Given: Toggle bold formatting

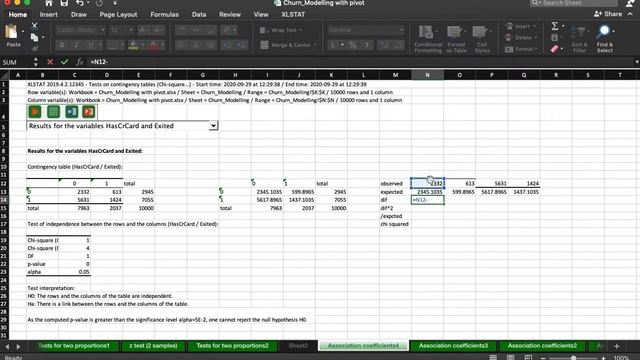Looking at the screenshot, I should coord(62,45).
